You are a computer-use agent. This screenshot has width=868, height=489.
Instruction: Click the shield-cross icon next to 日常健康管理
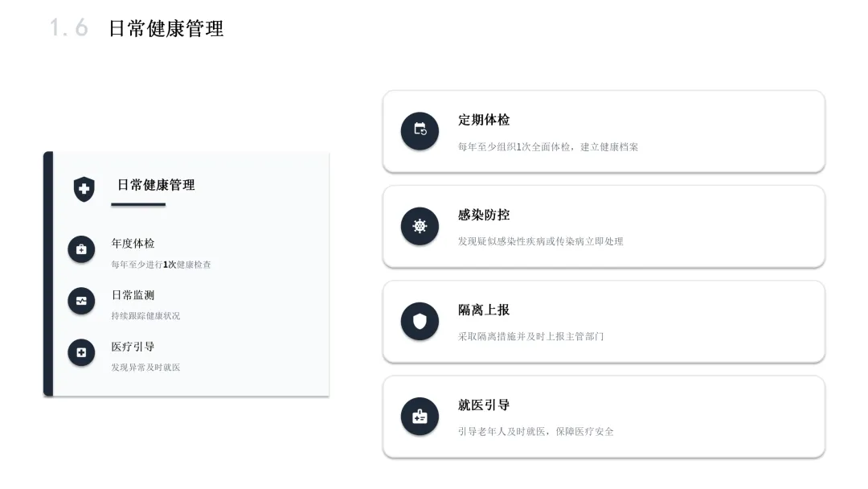click(84, 189)
